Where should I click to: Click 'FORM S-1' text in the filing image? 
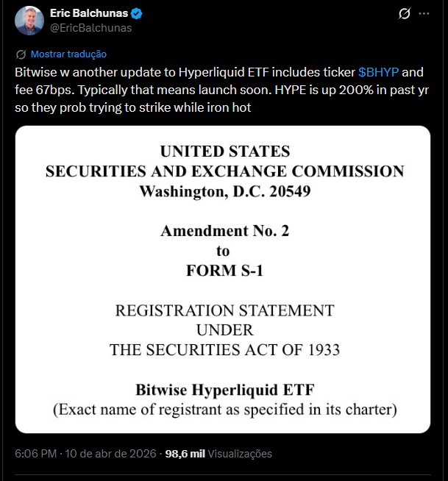coord(224,271)
